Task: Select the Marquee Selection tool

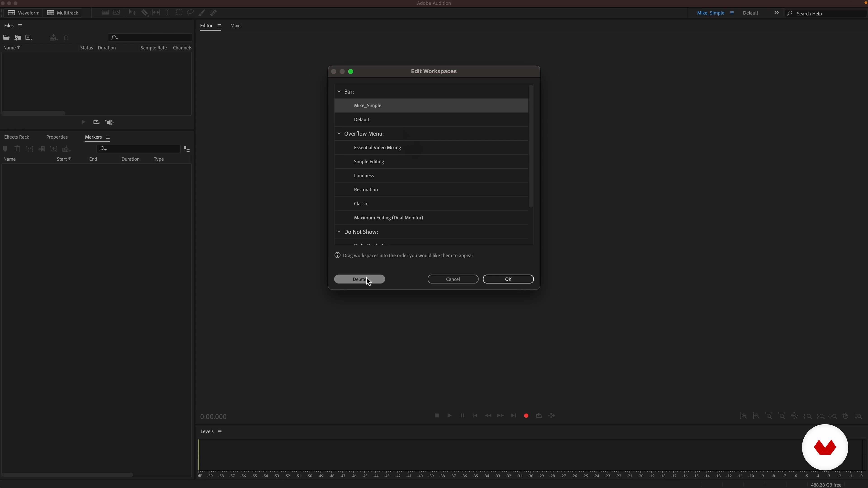Action: [x=179, y=12]
